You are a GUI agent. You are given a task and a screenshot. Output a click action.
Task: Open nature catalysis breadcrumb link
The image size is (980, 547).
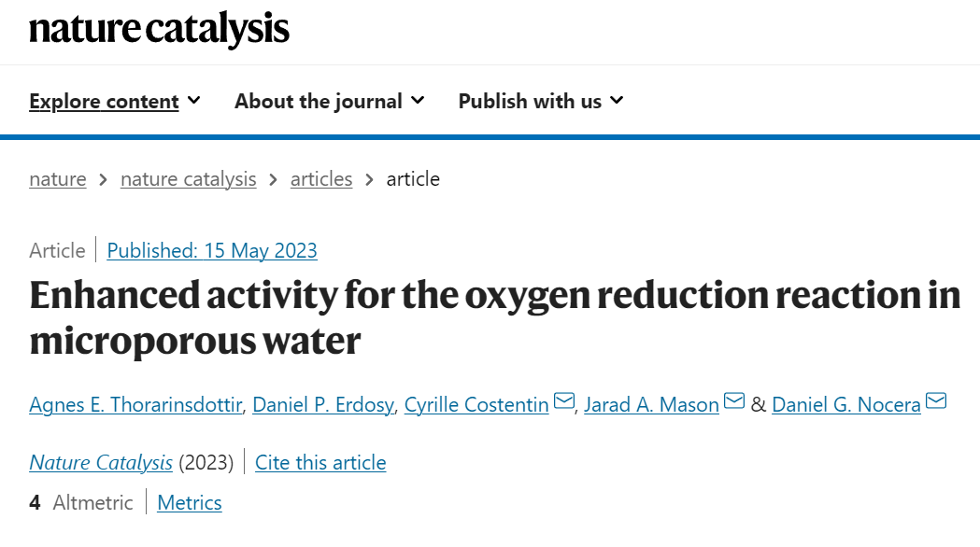click(188, 179)
